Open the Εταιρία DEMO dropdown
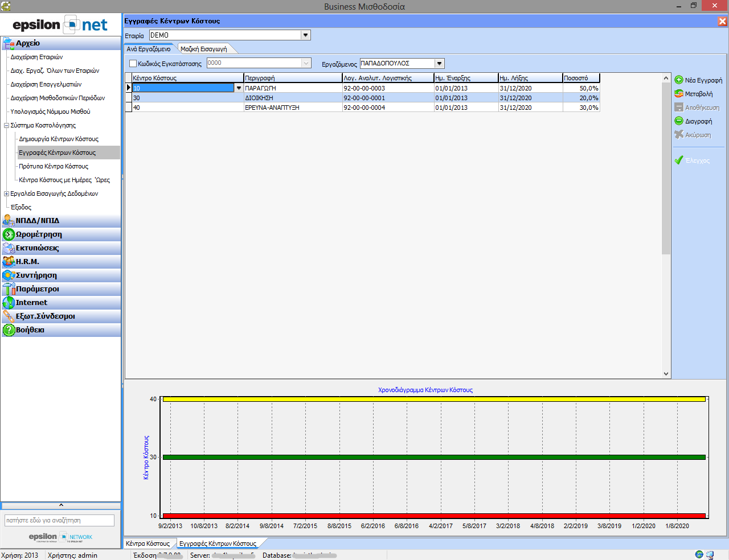The height and width of the screenshot is (560, 729). pyautogui.click(x=306, y=35)
